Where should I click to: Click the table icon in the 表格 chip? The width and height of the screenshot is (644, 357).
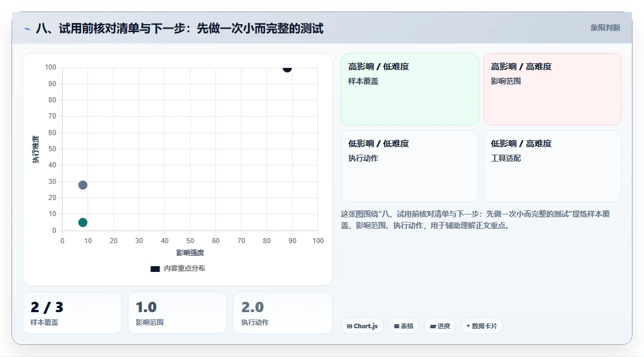pyautogui.click(x=397, y=326)
